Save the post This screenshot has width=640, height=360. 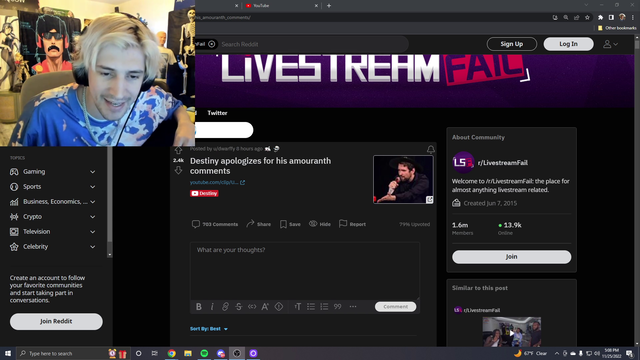pyautogui.click(x=290, y=224)
